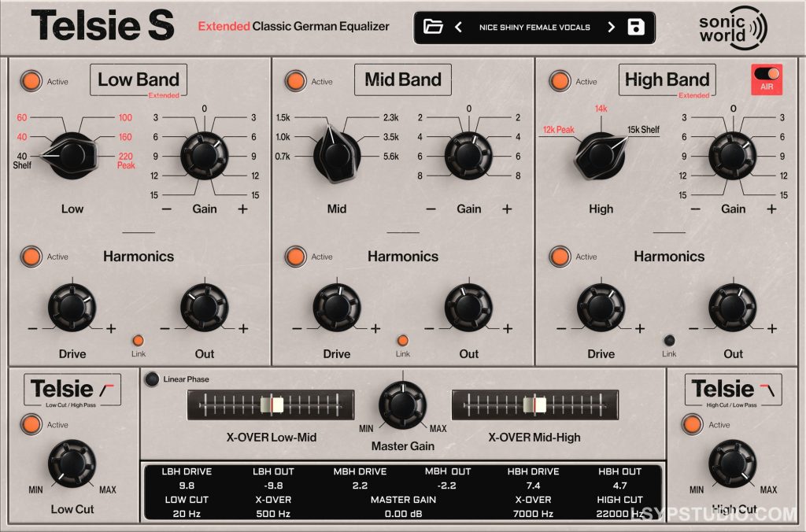Viewport: 806px width, 532px height.
Task: Enable the Link light in Low Band Harmonics
Action: tap(139, 342)
